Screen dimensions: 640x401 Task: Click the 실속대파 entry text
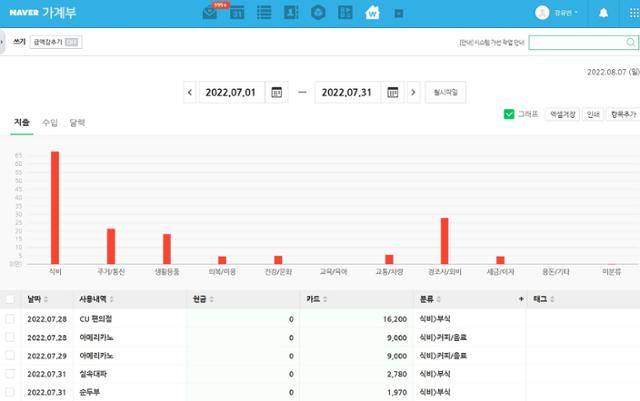[x=93, y=374]
